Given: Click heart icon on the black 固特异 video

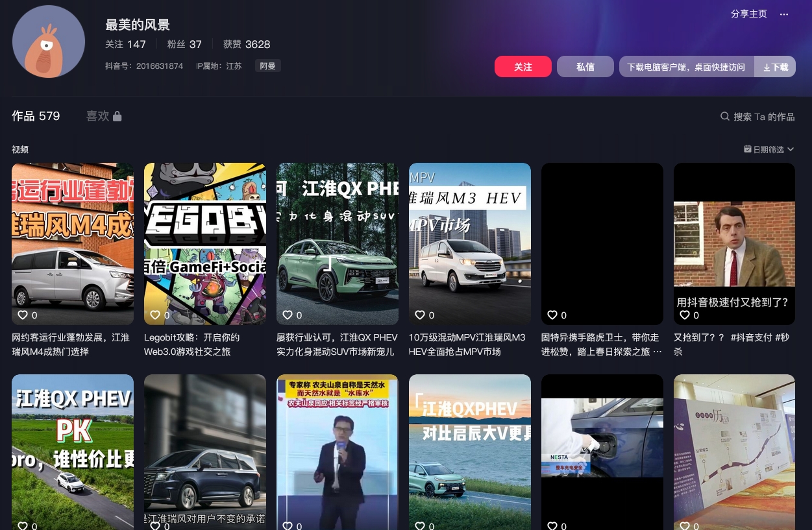Looking at the screenshot, I should pyautogui.click(x=552, y=315).
